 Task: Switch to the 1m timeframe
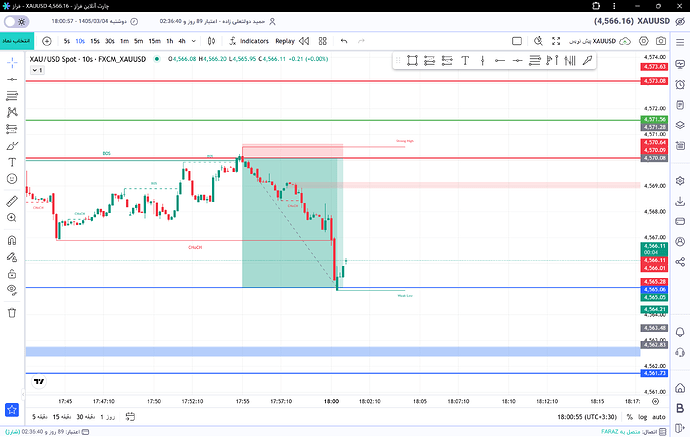125,41
